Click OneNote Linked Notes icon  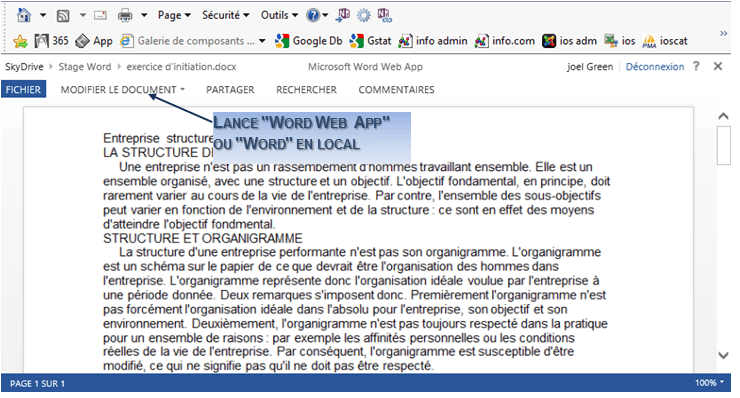point(385,16)
